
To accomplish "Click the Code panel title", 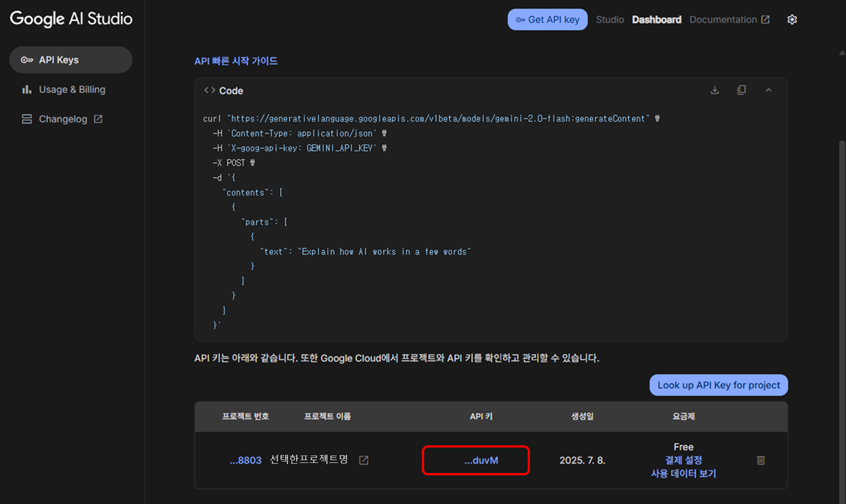I will click(231, 90).
